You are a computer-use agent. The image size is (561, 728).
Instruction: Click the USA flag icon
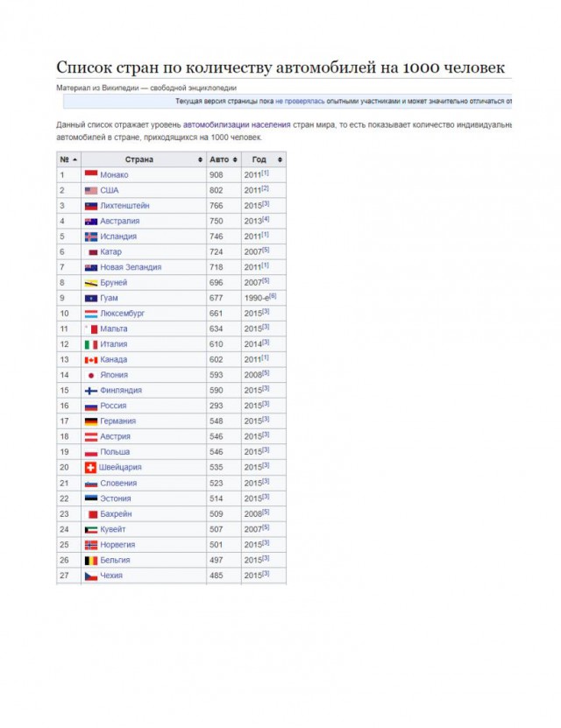(91, 190)
